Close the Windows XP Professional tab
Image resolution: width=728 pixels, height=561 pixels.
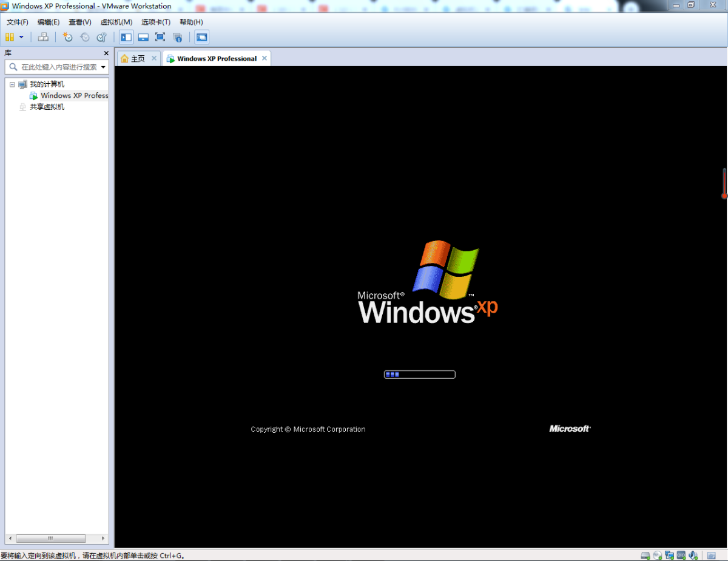(x=265, y=58)
